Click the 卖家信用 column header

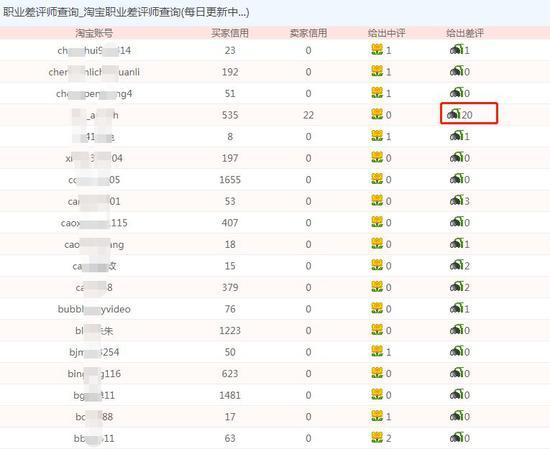coord(308,33)
